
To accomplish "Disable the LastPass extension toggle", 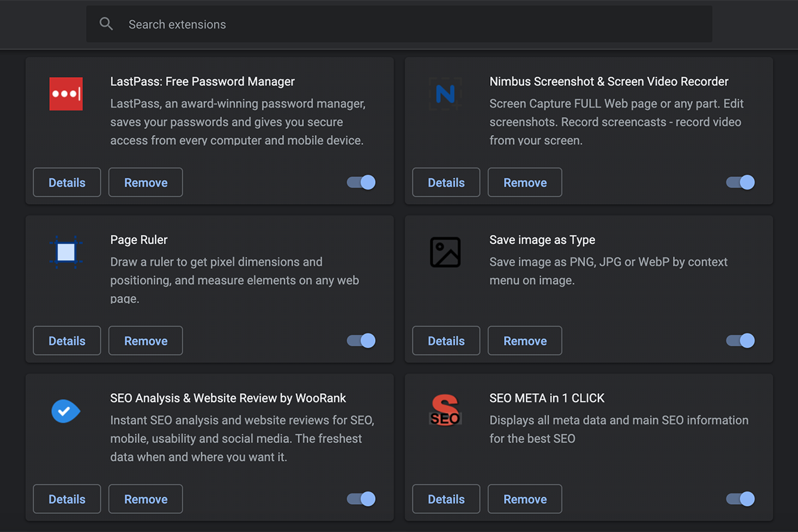I will coord(362,182).
